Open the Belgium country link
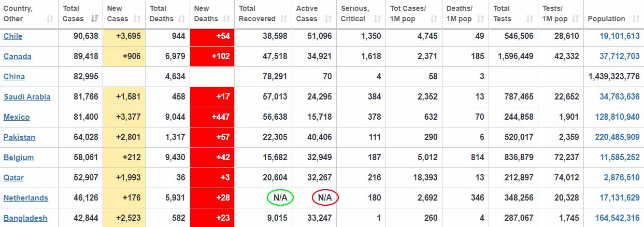 (x=19, y=158)
